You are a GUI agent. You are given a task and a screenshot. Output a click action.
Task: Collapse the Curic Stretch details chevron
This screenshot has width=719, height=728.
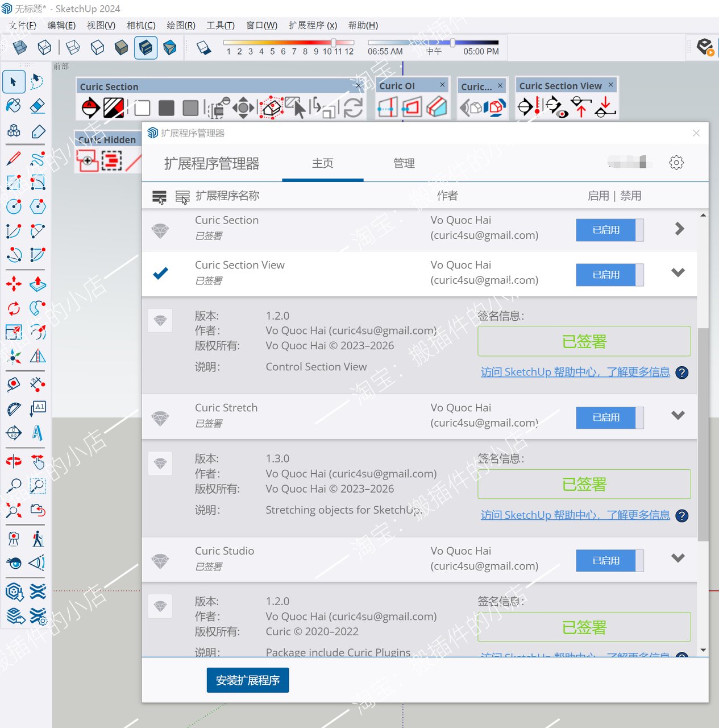pyautogui.click(x=678, y=415)
